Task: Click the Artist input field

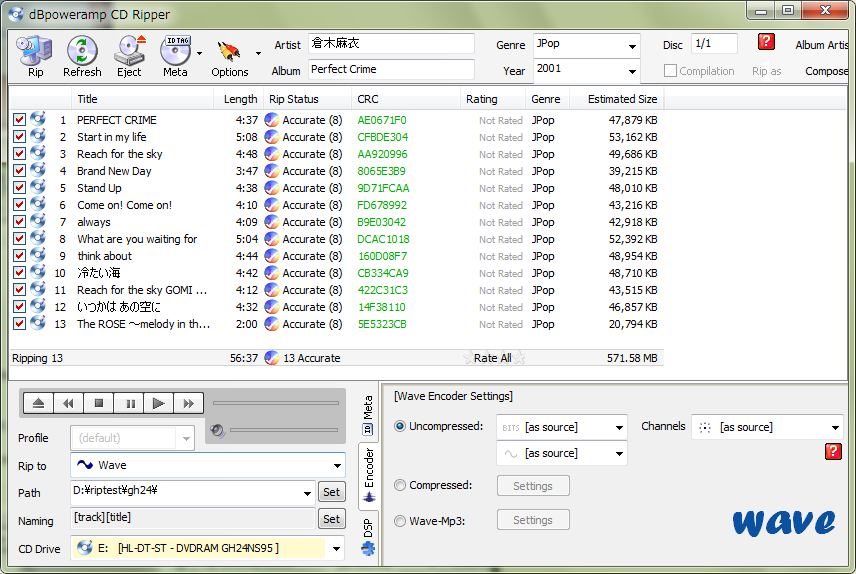Action: click(391, 43)
